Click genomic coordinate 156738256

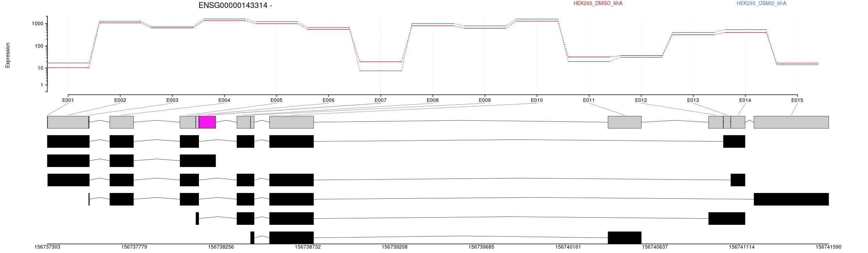[221, 247]
